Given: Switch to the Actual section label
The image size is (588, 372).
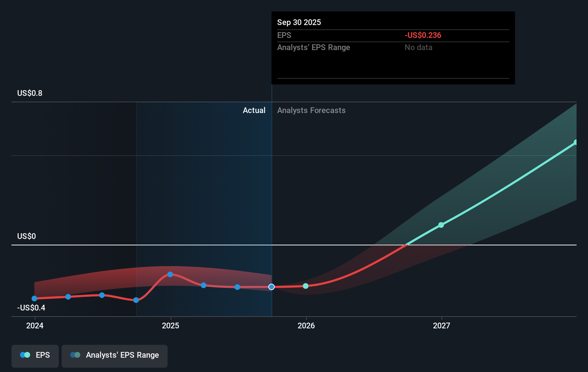Looking at the screenshot, I should click(x=254, y=110).
